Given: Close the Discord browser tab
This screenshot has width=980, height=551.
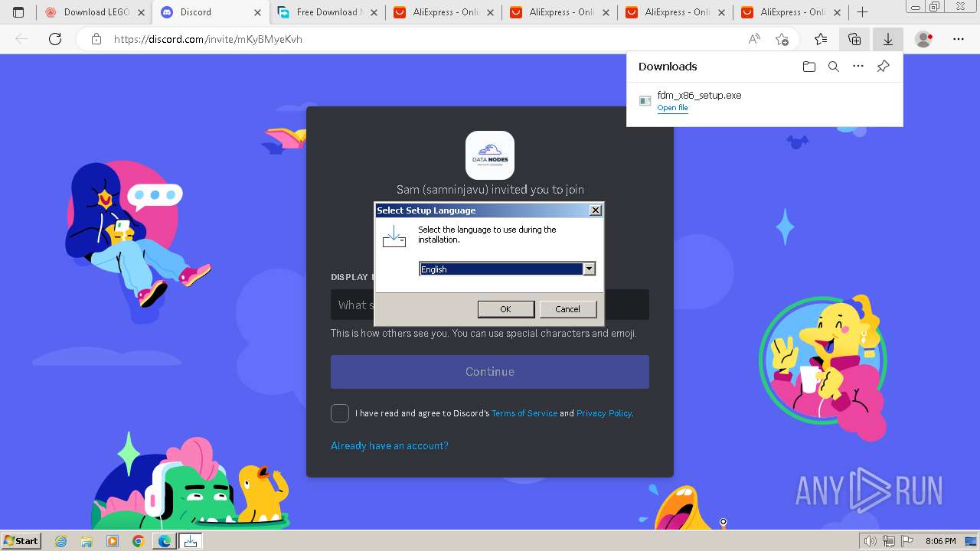Looking at the screenshot, I should [x=258, y=12].
